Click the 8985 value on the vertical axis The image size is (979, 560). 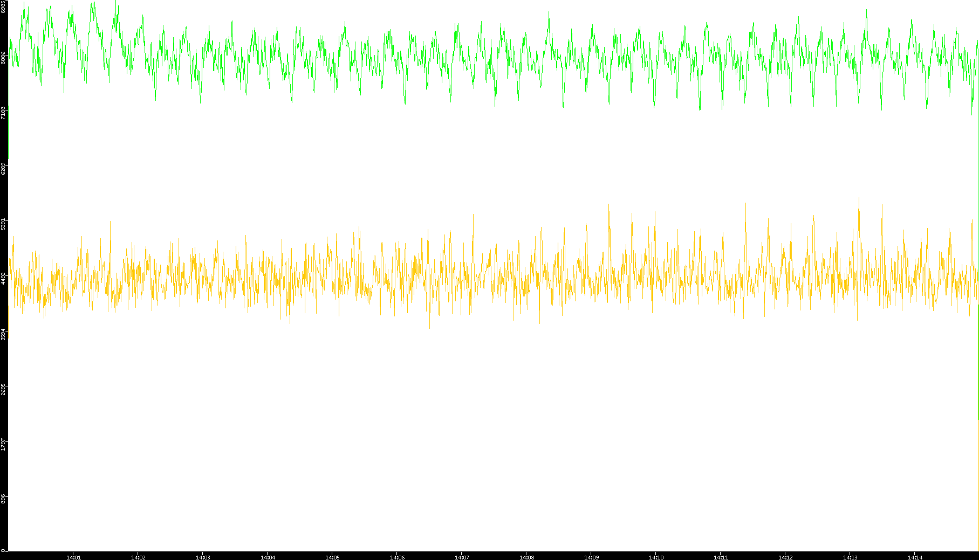coord(3,6)
